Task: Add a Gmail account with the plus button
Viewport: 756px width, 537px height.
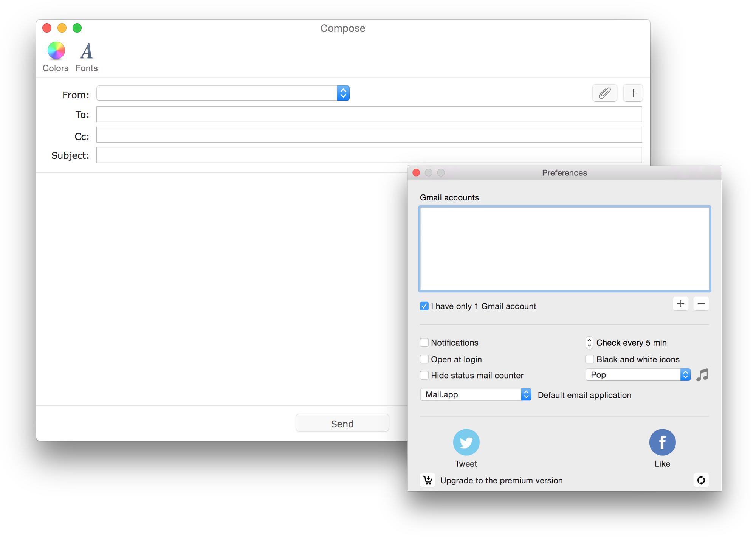Action: pos(681,304)
